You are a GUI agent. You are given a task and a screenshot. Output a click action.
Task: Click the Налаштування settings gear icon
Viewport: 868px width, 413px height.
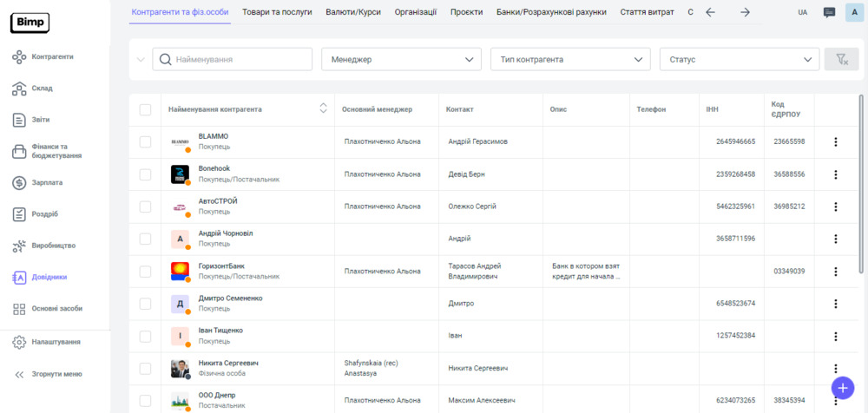click(x=20, y=342)
